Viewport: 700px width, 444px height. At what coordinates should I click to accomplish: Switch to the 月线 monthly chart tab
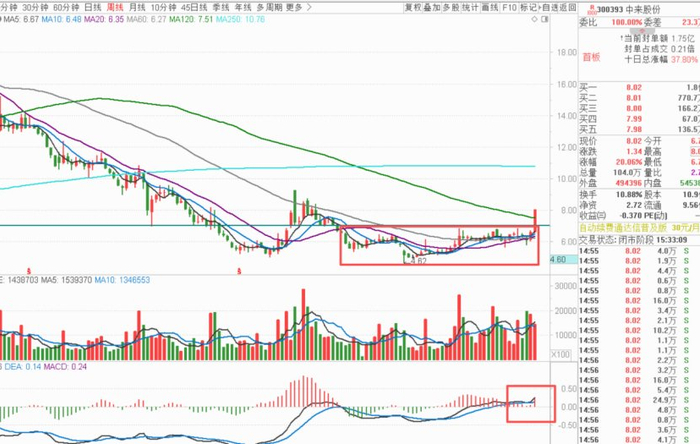pyautogui.click(x=137, y=7)
